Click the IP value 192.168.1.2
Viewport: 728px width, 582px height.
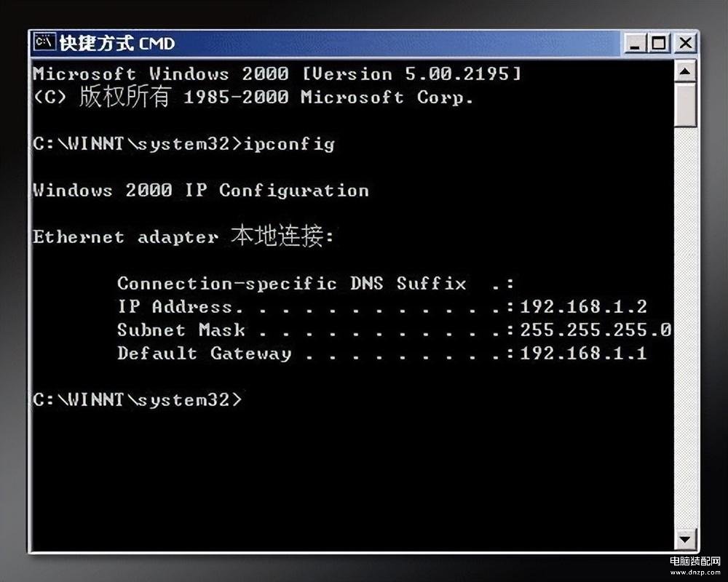click(x=583, y=307)
